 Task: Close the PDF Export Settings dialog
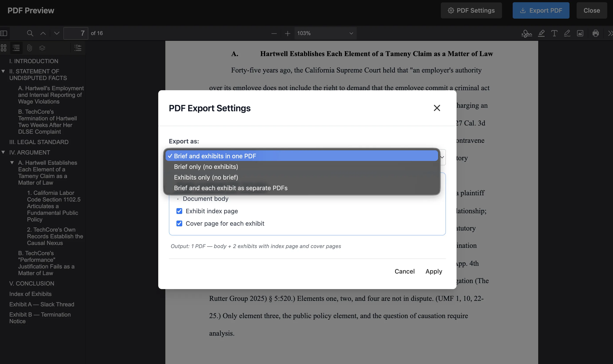pos(437,108)
